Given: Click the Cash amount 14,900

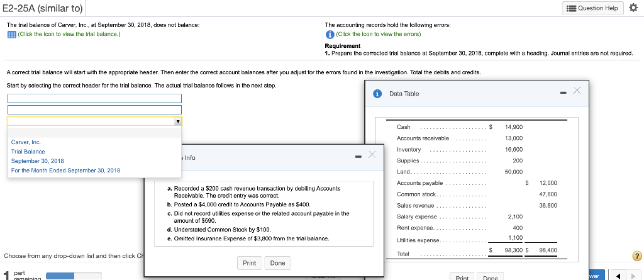Looking at the screenshot, I should (x=514, y=127).
